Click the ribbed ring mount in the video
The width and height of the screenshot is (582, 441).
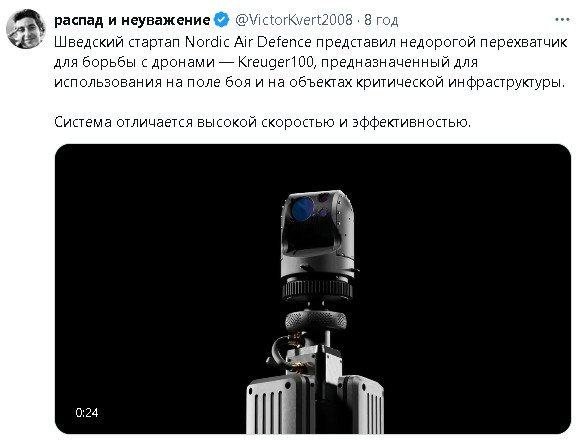pyautogui.click(x=317, y=290)
